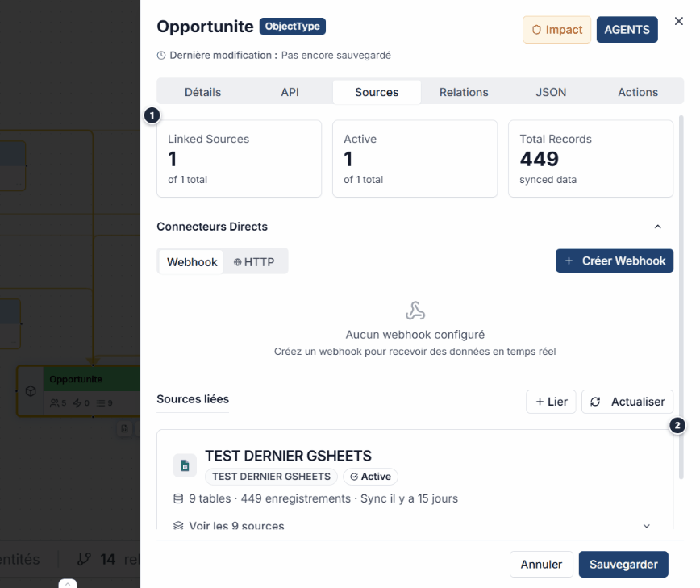Screen dimensions: 700x588
Task: Select the Webhook connector toggle
Action: point(192,262)
